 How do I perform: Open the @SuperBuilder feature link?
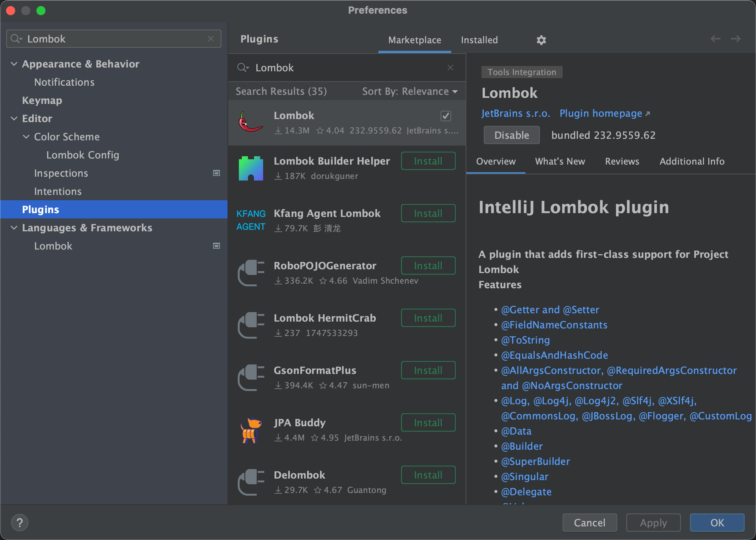point(536,462)
